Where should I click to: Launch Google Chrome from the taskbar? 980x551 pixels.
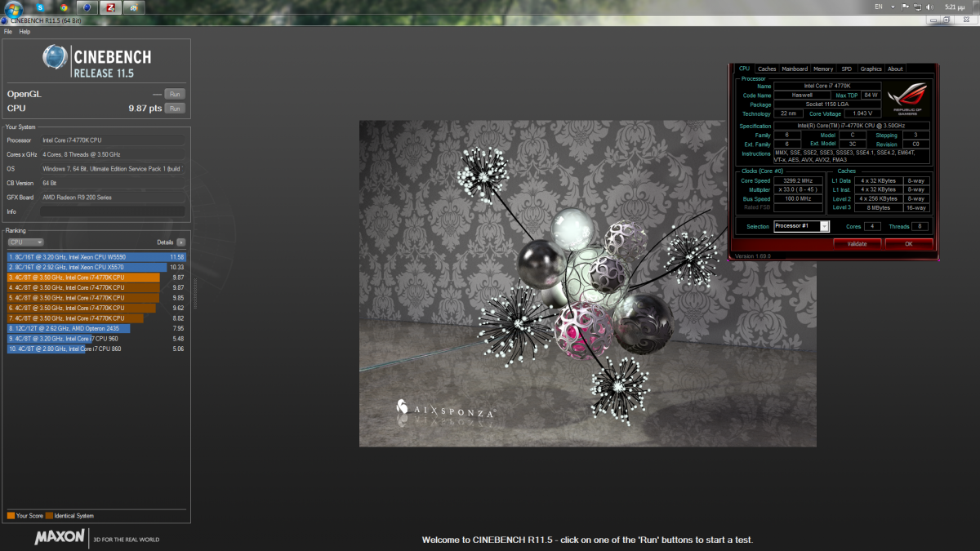[x=64, y=7]
